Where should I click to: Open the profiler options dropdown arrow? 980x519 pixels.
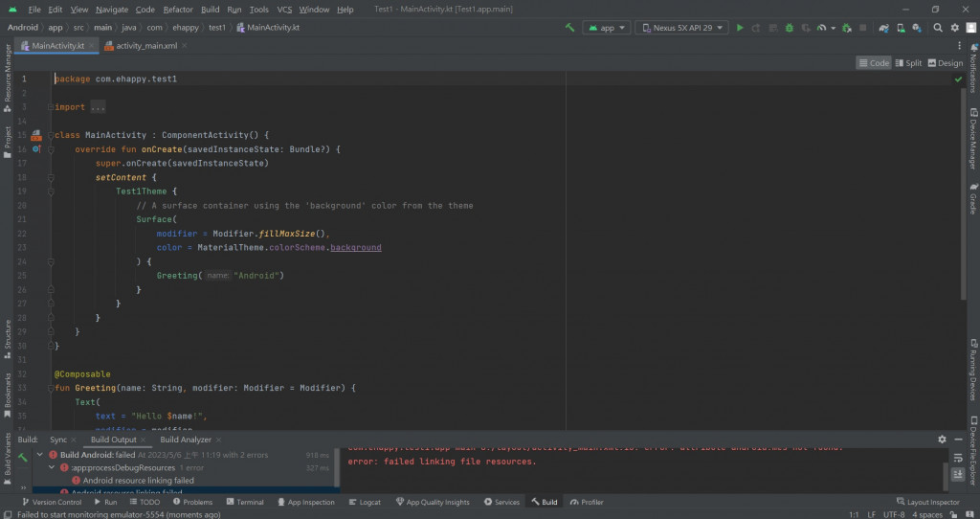click(834, 28)
